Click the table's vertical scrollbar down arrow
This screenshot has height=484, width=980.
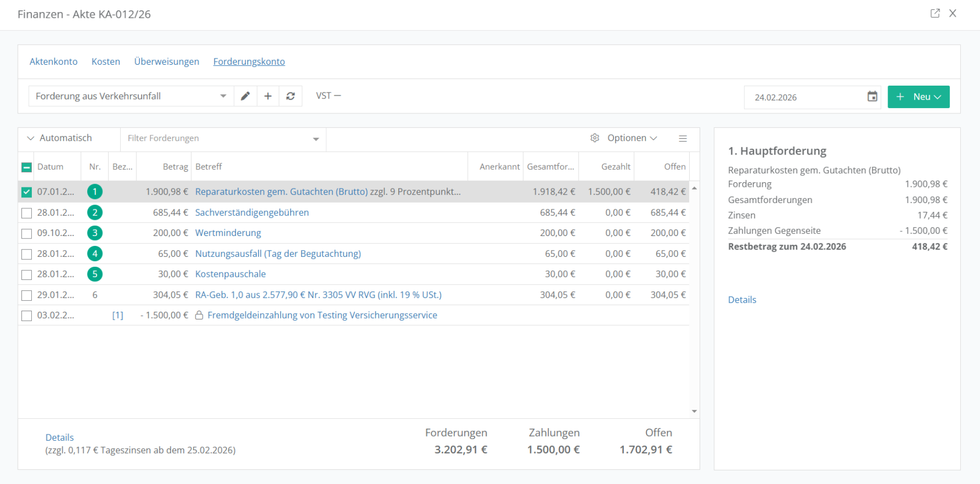694,411
